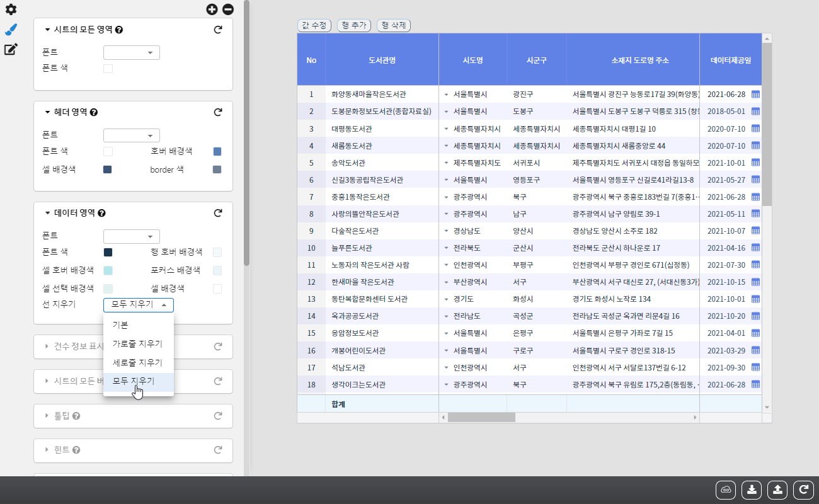Open the 헤더 영역 폰트 dropdown
The width and height of the screenshot is (819, 504).
click(131, 135)
